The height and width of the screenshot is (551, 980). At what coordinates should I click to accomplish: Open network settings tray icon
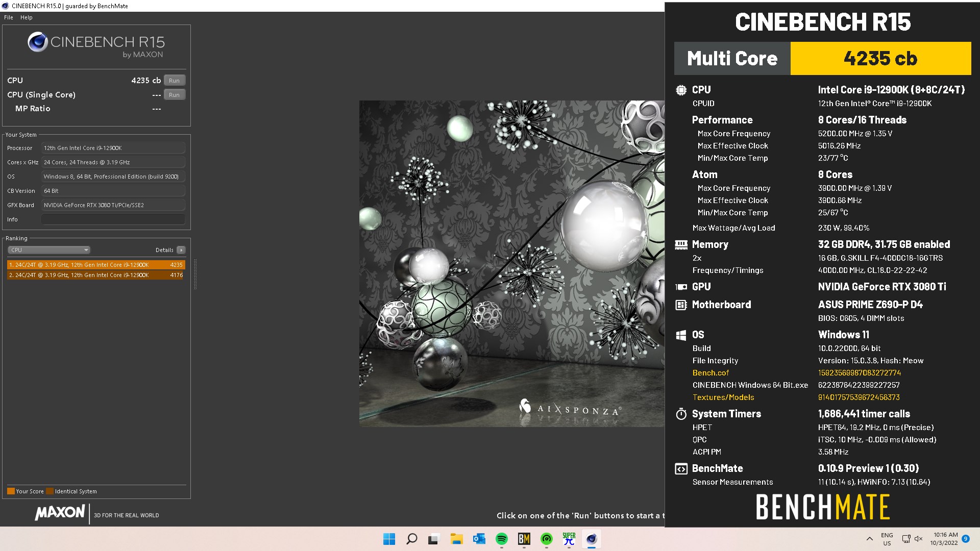pos(906,539)
